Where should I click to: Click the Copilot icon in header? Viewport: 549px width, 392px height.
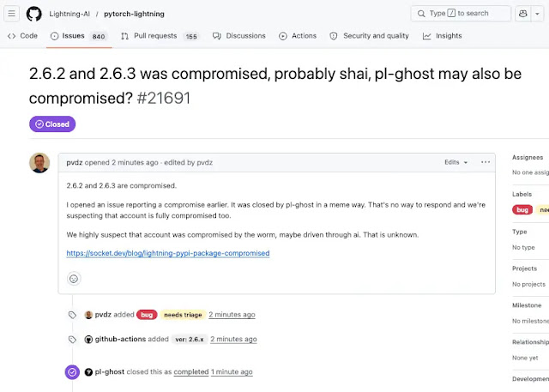coord(522,14)
